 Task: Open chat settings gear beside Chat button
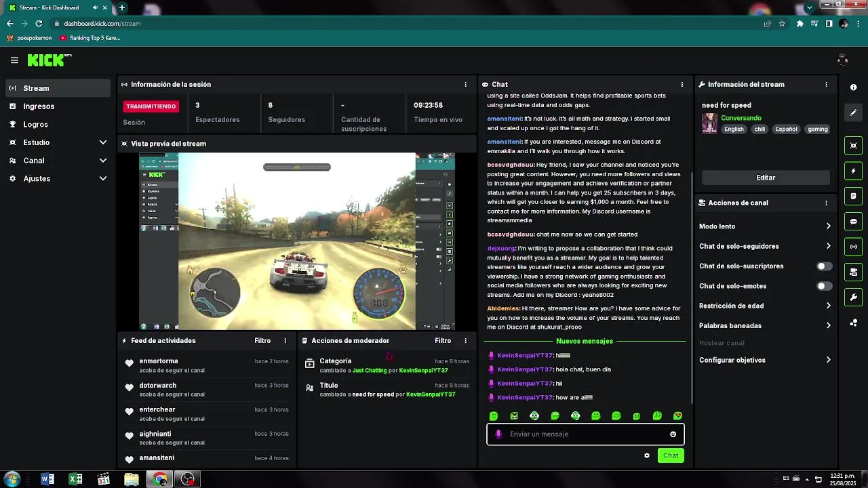pyautogui.click(x=647, y=455)
